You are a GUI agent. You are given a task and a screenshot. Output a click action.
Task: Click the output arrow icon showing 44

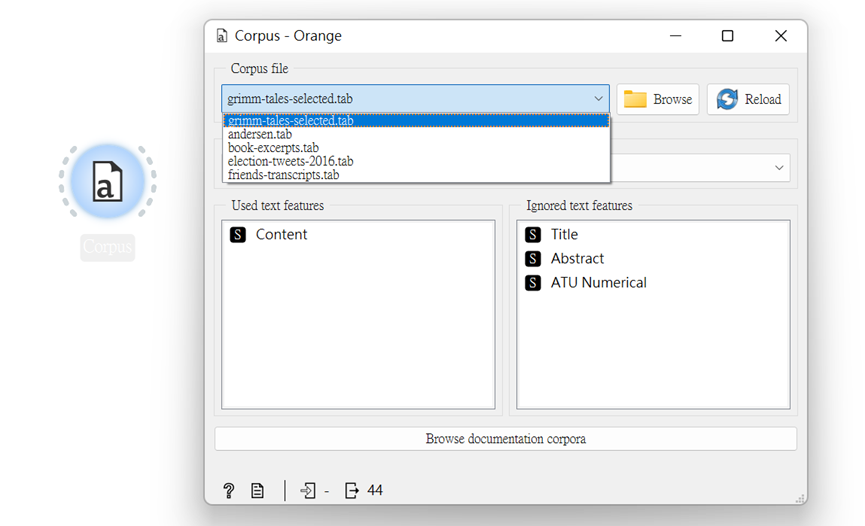(x=351, y=490)
